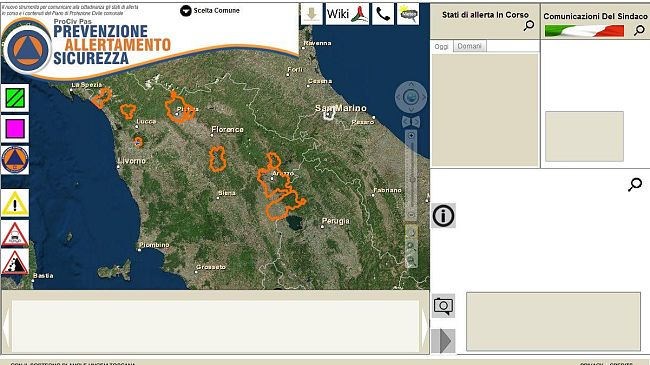650x365 pixels.
Task: Click the Florence label on map
Action: tap(227, 129)
